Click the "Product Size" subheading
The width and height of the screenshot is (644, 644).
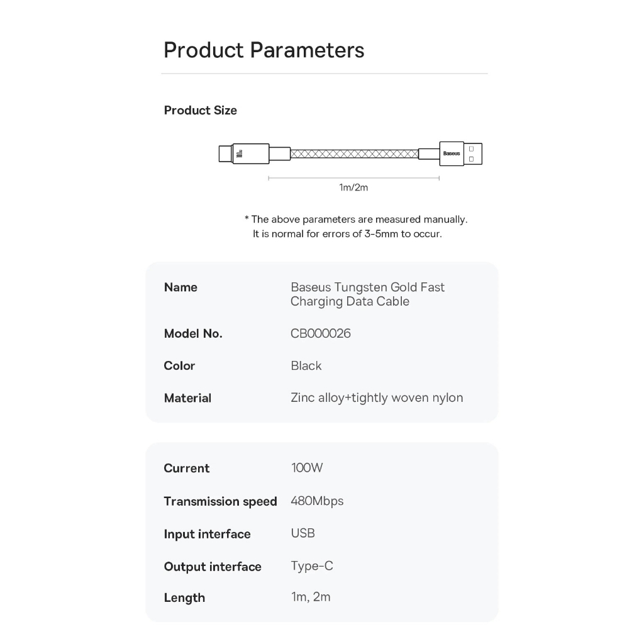201,111
